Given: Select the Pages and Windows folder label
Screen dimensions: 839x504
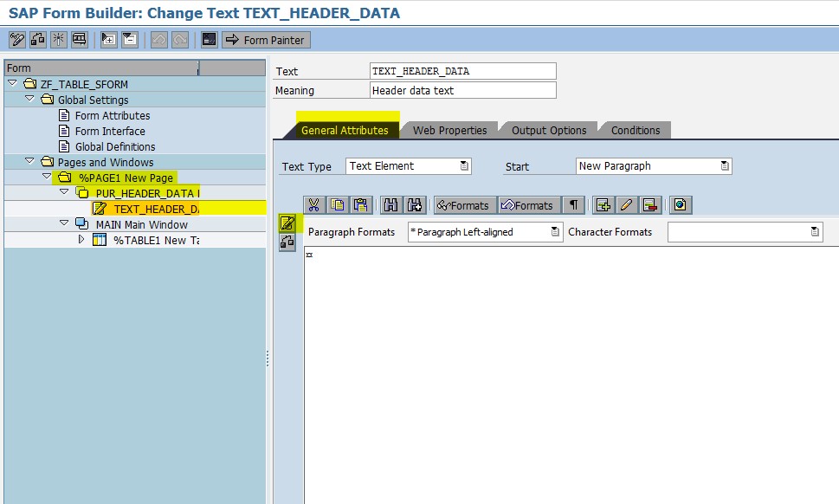Looking at the screenshot, I should [x=106, y=162].
